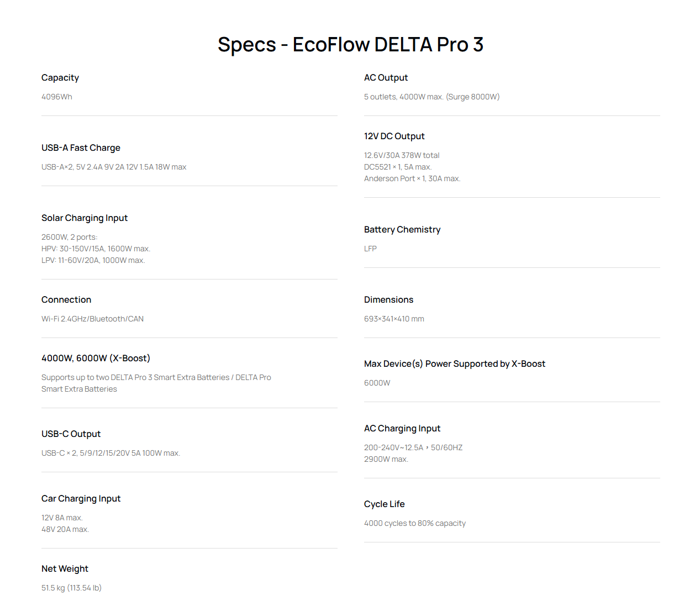Click the Battery Chemistry heading

pos(402,230)
